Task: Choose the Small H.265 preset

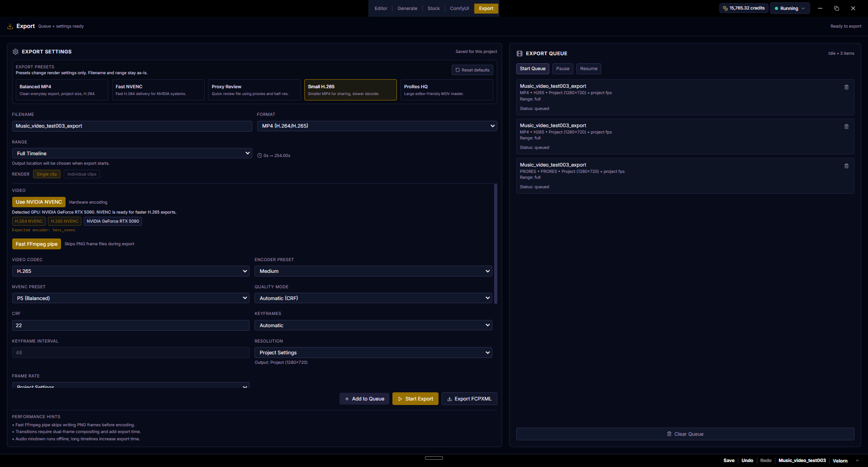Action: click(x=350, y=90)
